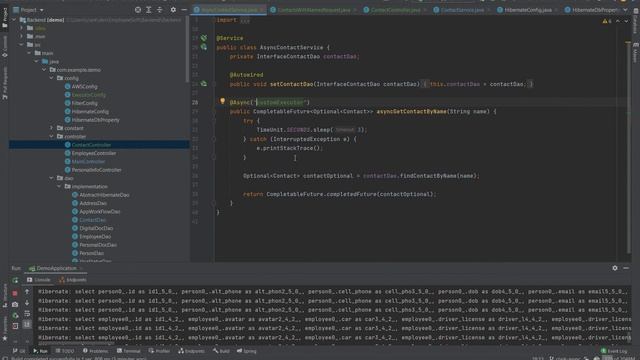Screen dimensions: 640x360
Task: Open the Project vertical tool tab
Action: [4, 18]
